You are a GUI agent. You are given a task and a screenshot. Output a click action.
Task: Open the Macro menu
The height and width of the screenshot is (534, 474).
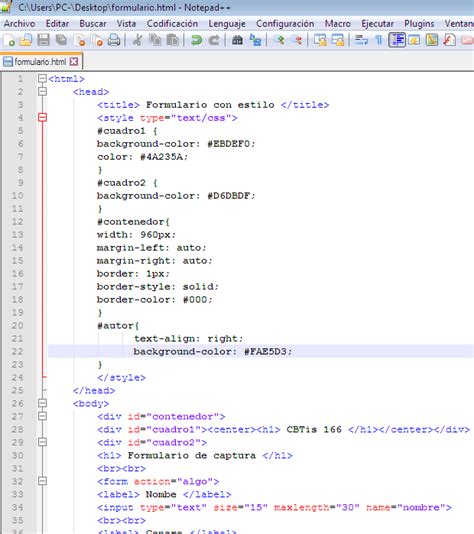click(x=337, y=23)
